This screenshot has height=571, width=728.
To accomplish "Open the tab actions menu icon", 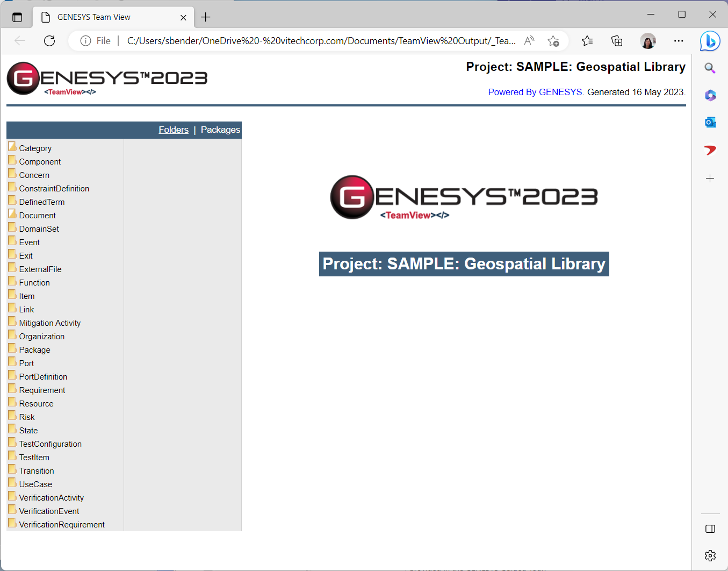I will pos(17,17).
